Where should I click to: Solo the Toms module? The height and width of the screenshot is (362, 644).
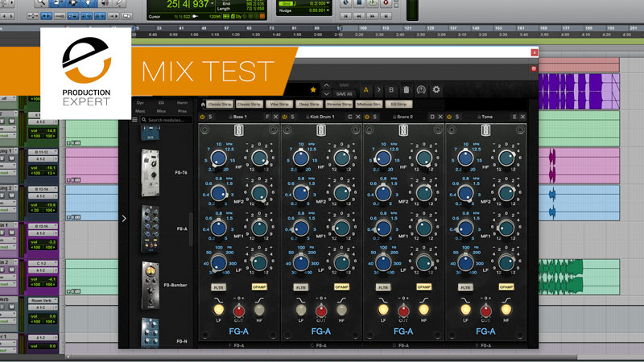point(457,117)
